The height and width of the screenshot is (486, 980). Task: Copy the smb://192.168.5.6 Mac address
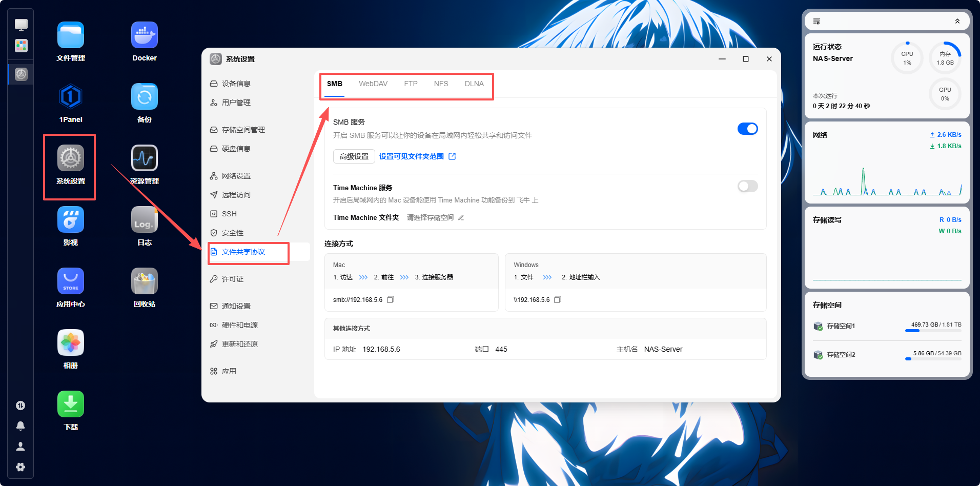[391, 299]
